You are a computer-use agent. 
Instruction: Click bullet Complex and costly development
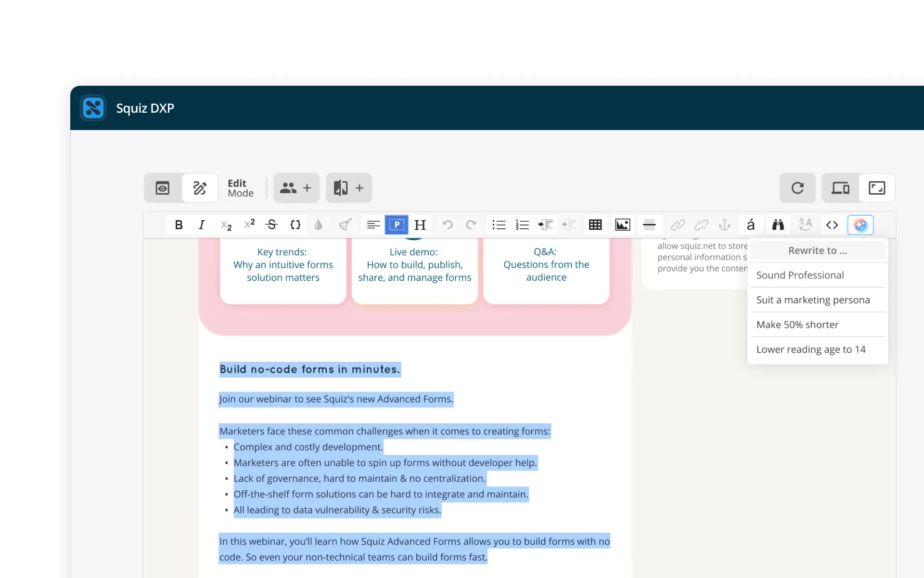(x=308, y=447)
